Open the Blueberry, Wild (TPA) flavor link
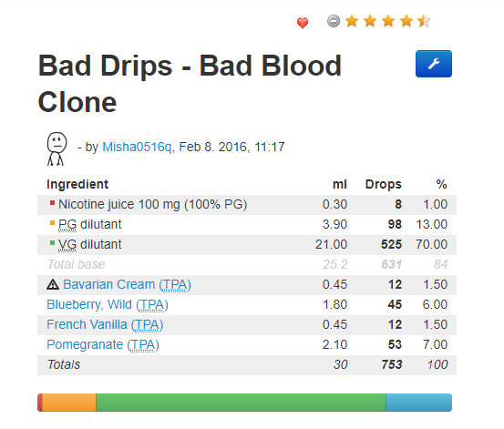Viewport: 504px width, 429px height. pyautogui.click(x=108, y=304)
